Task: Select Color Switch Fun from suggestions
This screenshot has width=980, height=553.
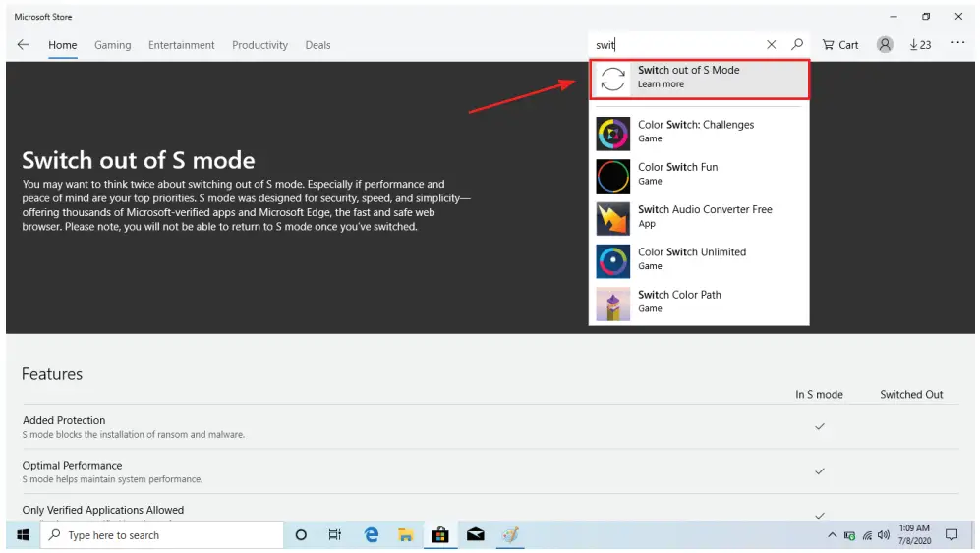Action: point(677,174)
